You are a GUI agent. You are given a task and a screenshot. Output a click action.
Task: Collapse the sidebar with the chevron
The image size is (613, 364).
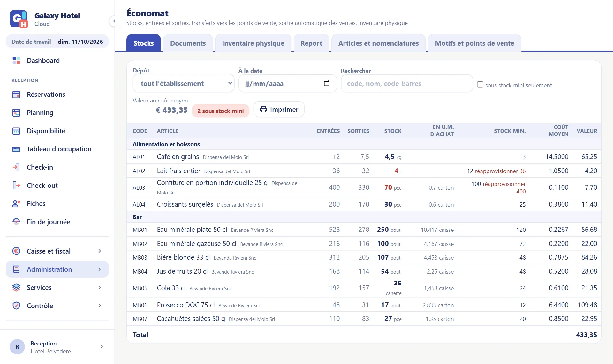pos(114,21)
